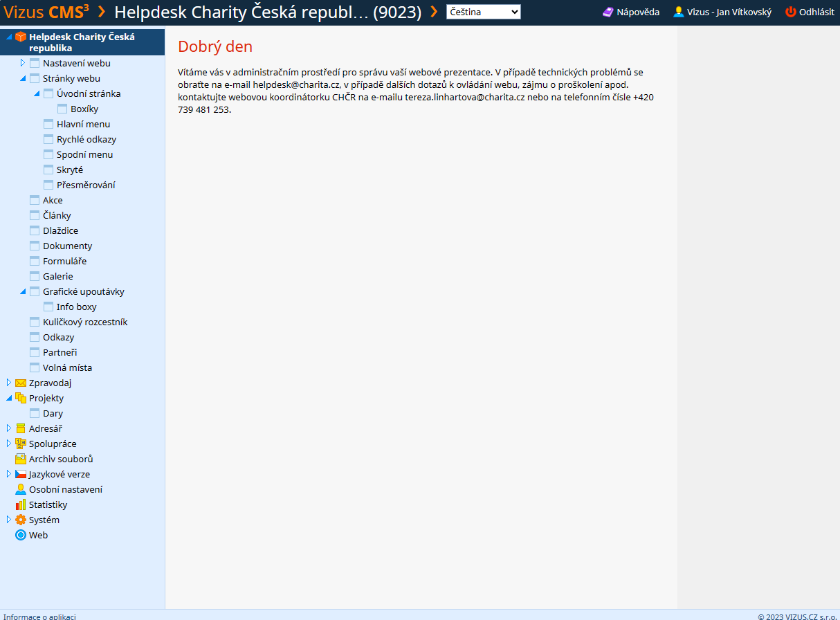Image resolution: width=840 pixels, height=620 pixels.
Task: Click the Archiv souborů folder icon
Action: (21, 459)
